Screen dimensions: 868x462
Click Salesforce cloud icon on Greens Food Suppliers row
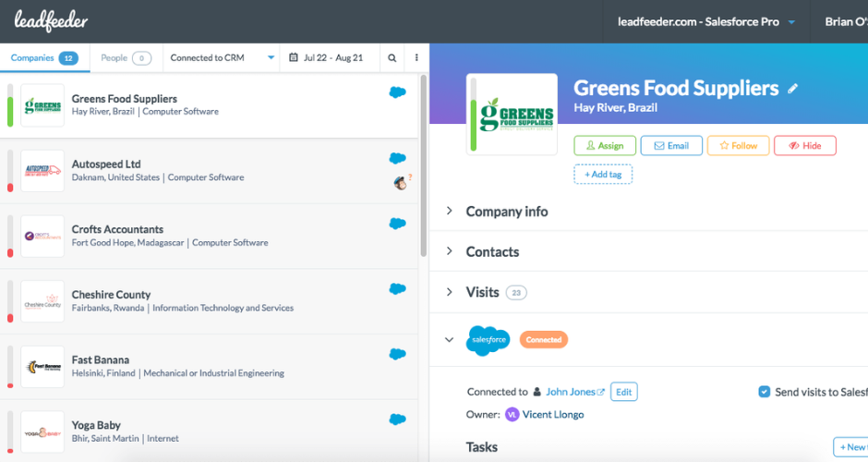(397, 92)
